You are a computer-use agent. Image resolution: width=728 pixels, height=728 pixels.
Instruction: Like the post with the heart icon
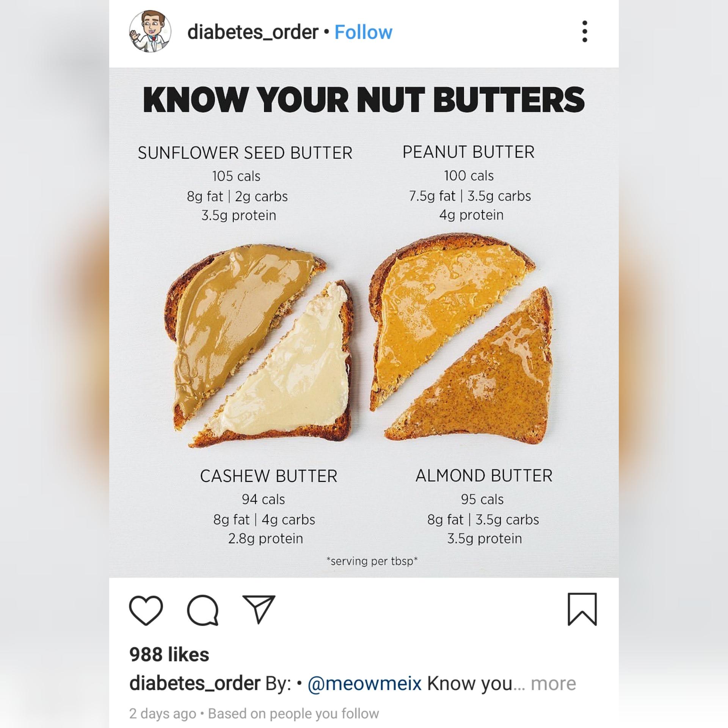click(146, 610)
